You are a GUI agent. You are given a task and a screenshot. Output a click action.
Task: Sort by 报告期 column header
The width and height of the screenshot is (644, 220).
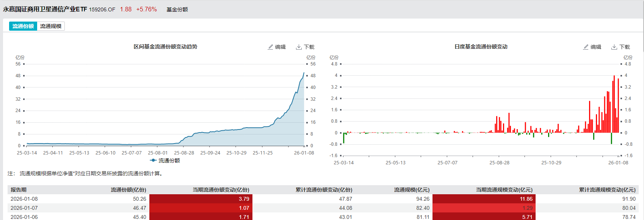click(x=19, y=190)
